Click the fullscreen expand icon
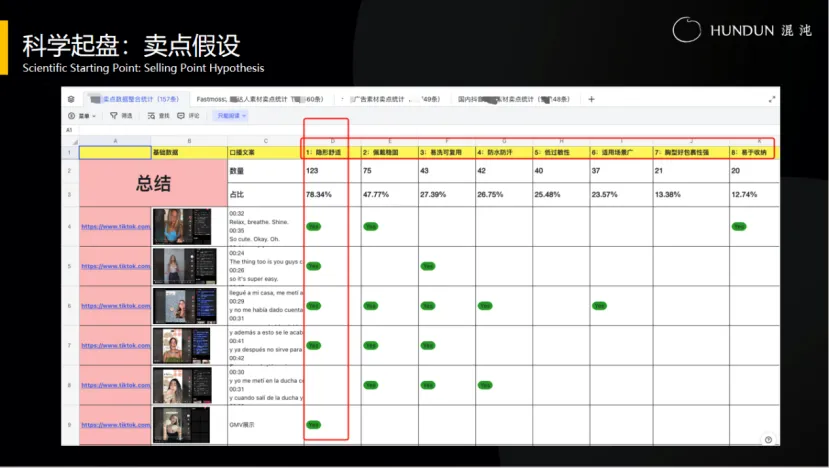Screen dimensions: 830x468 (772, 99)
